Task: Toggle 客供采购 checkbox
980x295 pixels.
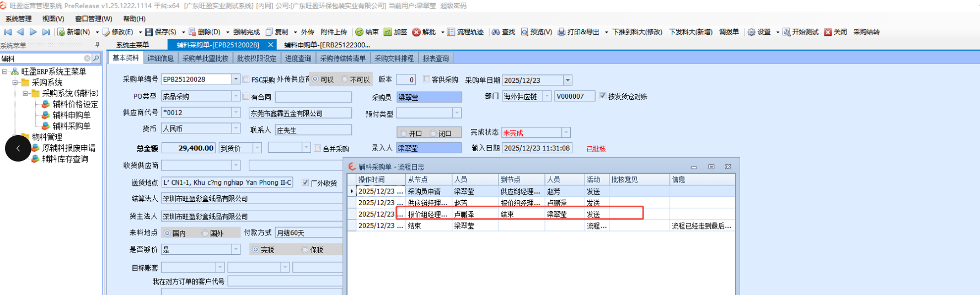Action: click(x=426, y=79)
